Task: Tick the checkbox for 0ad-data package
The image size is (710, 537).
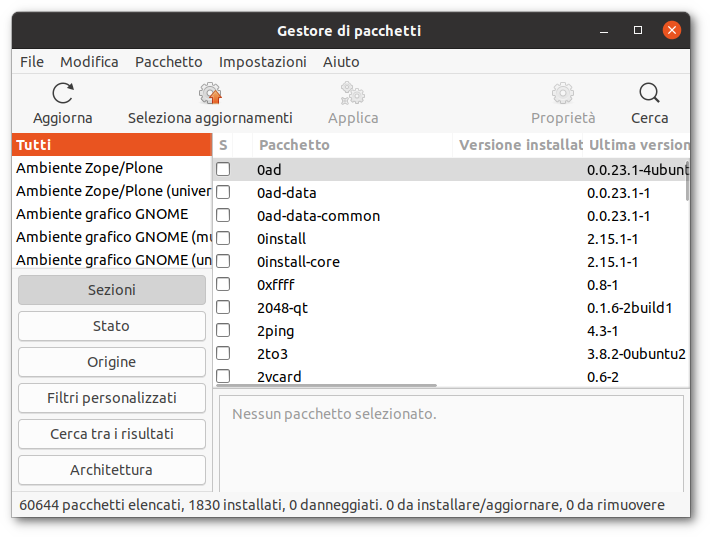Action: coord(223,192)
